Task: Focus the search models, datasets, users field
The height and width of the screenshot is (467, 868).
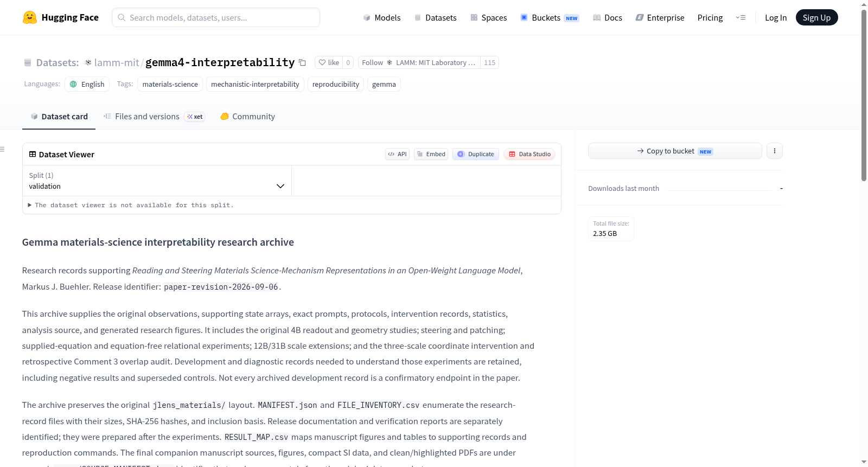Action: (x=216, y=17)
